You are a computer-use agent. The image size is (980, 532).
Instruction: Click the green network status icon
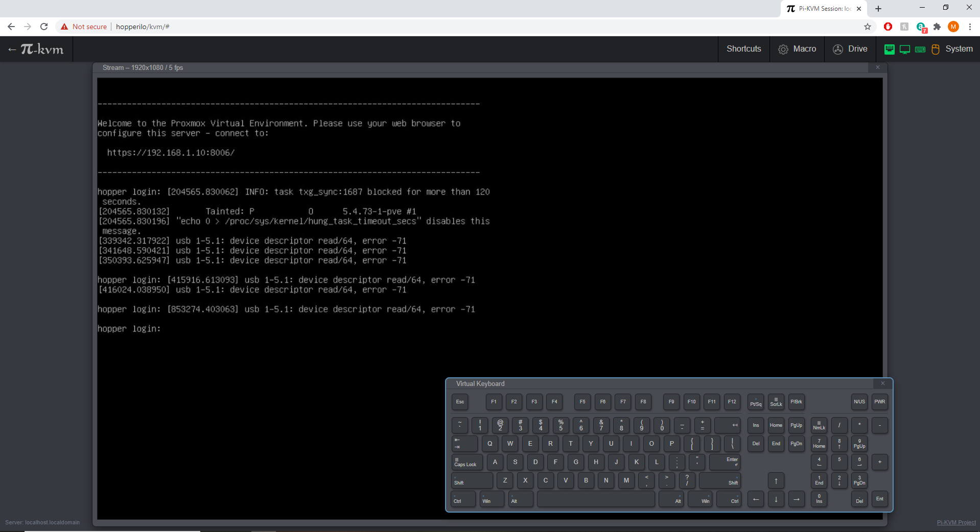pyautogui.click(x=889, y=49)
